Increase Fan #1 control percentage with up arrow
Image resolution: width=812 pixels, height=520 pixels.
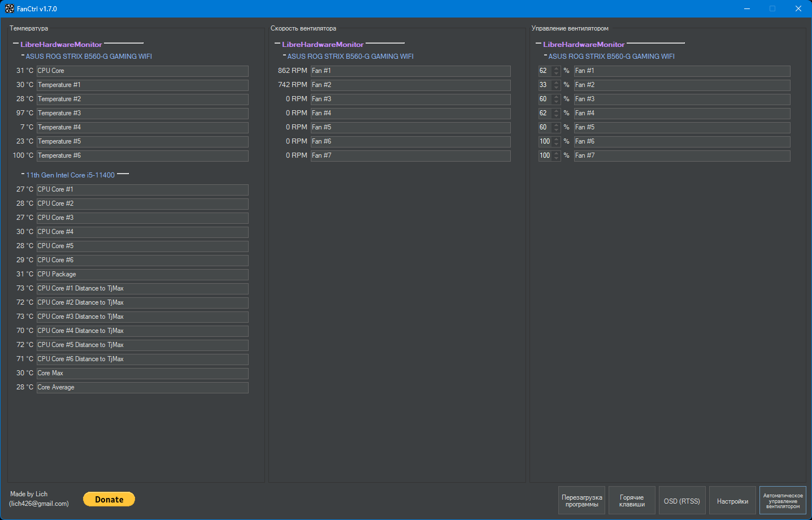tap(557, 68)
